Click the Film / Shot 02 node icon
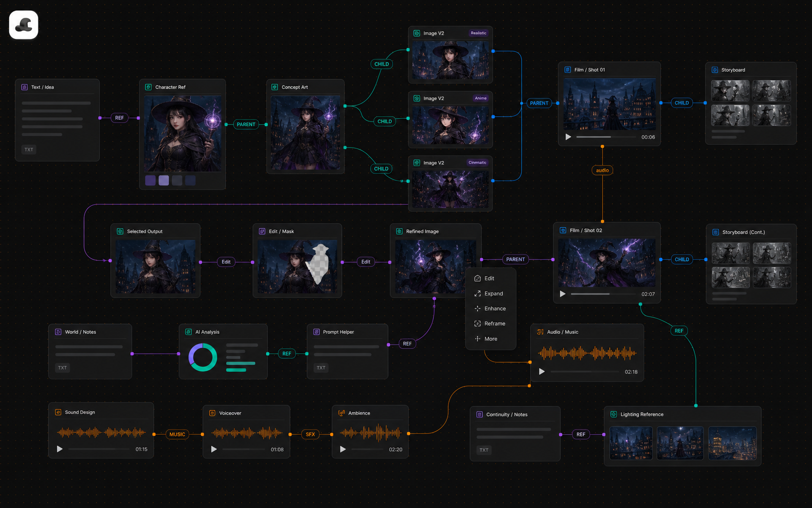This screenshot has width=812, height=508. 563,230
